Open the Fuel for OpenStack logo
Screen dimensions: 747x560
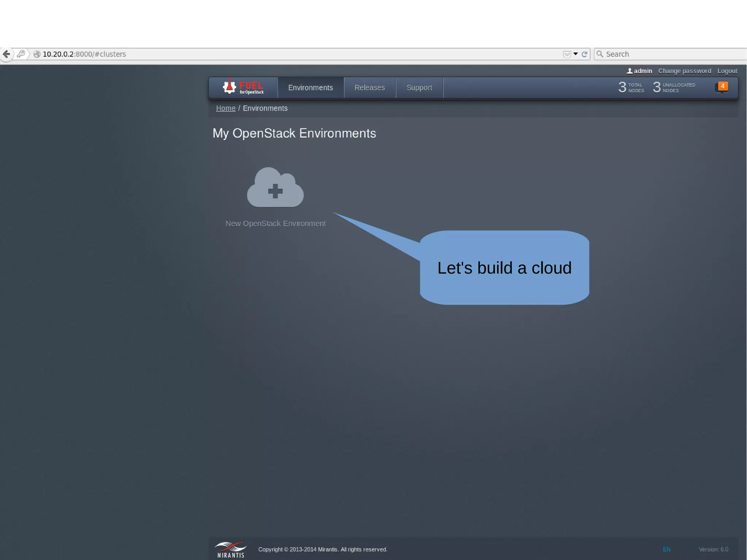243,87
